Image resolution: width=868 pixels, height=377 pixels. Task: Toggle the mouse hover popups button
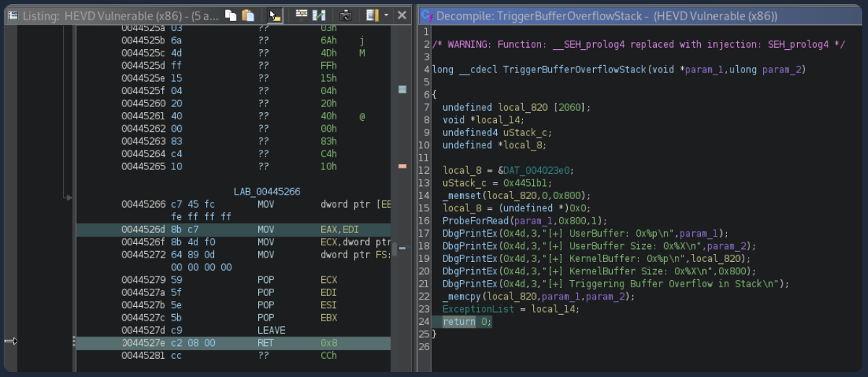point(274,14)
